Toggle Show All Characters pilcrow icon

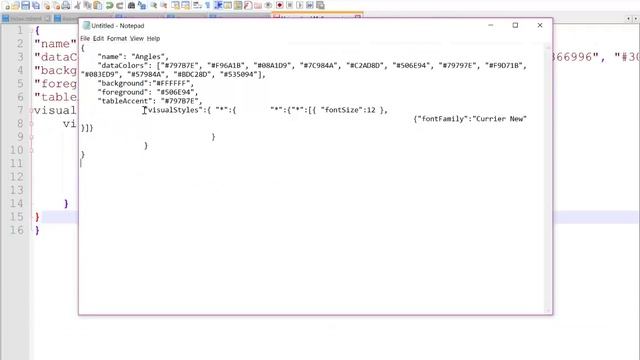click(x=207, y=5)
